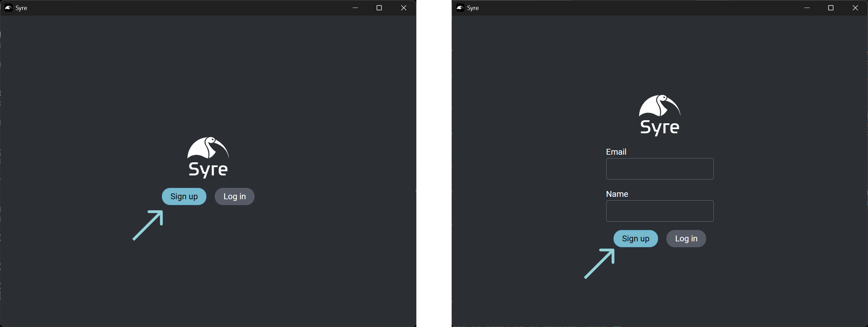868x327 pixels.
Task: Maximize the right Syre window
Action: pyautogui.click(x=831, y=8)
